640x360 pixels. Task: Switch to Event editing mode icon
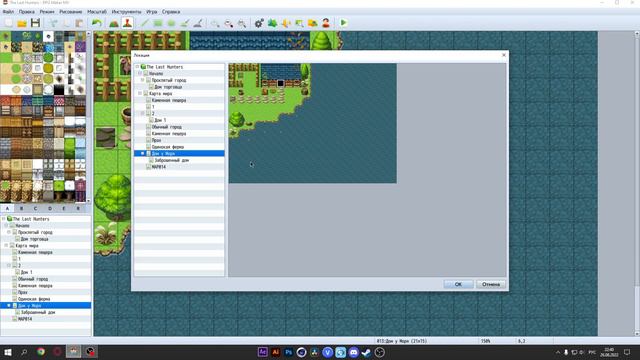pyautogui.click(x=127, y=23)
